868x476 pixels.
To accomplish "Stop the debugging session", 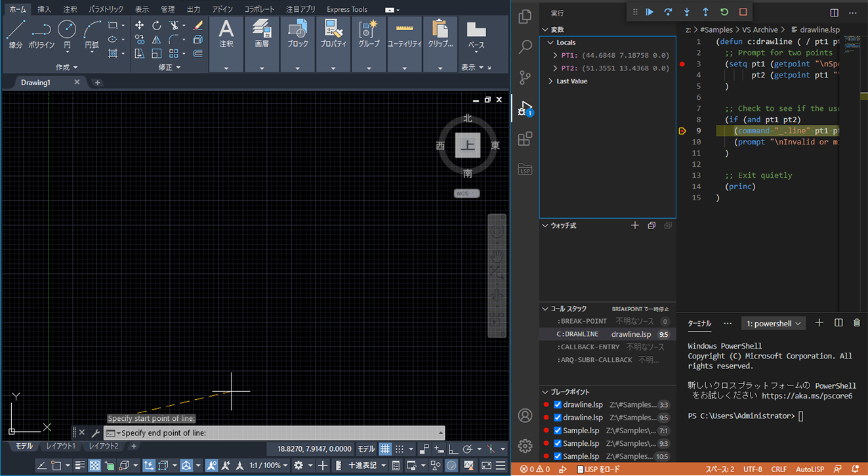I will pyautogui.click(x=743, y=12).
